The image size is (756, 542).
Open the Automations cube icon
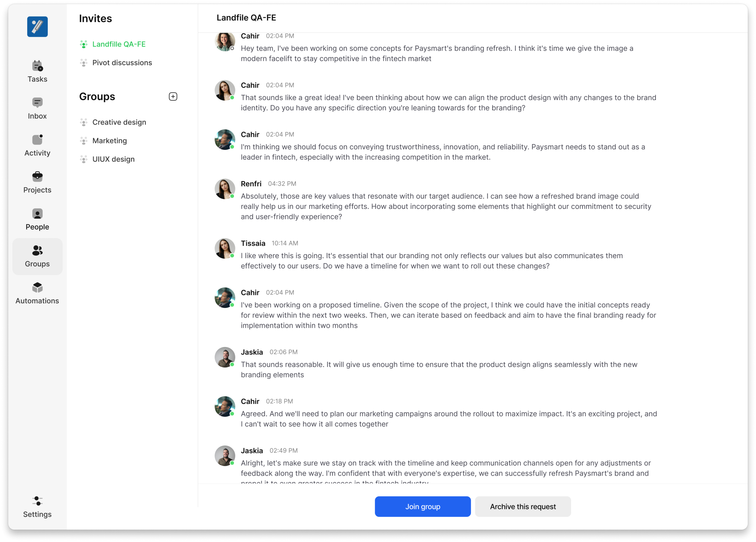point(37,287)
